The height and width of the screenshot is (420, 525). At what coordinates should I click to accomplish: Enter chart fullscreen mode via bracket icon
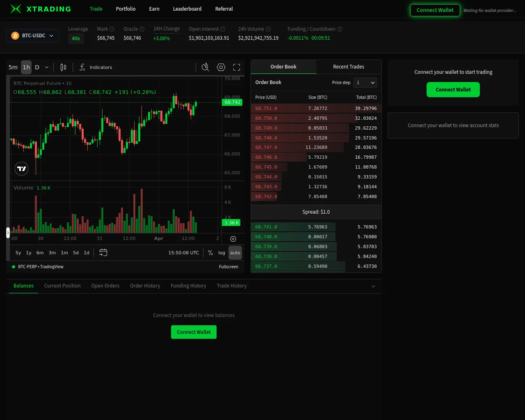[237, 67]
